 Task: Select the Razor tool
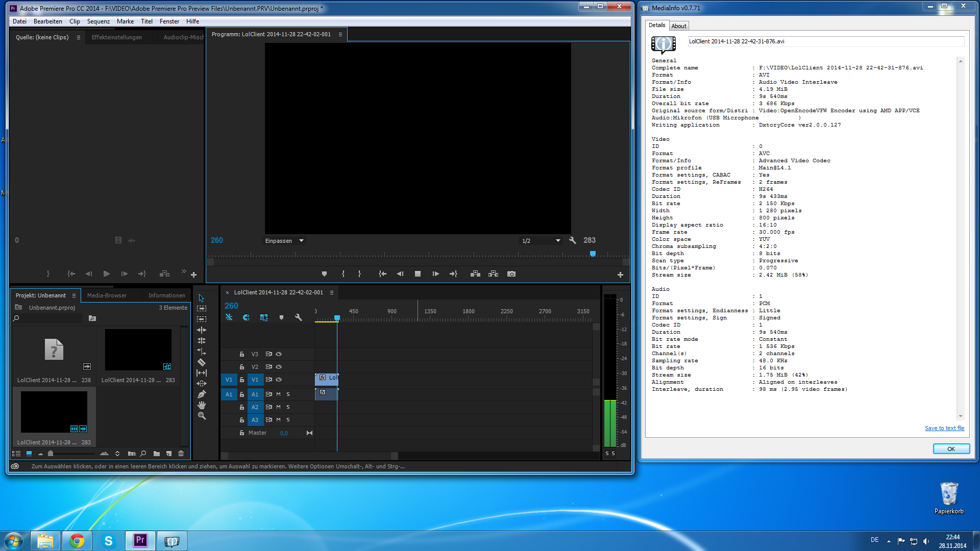pyautogui.click(x=202, y=362)
